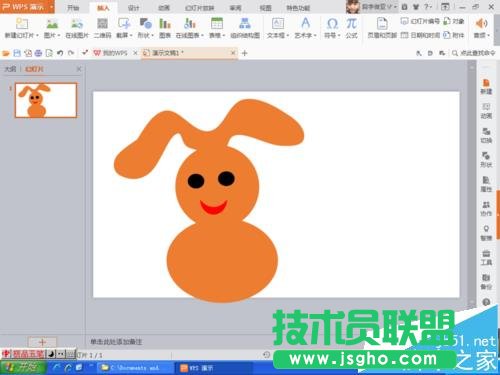The width and height of the screenshot is (500, 375).
Task: Open the WordArt letter A icon
Action: tap(305, 23)
